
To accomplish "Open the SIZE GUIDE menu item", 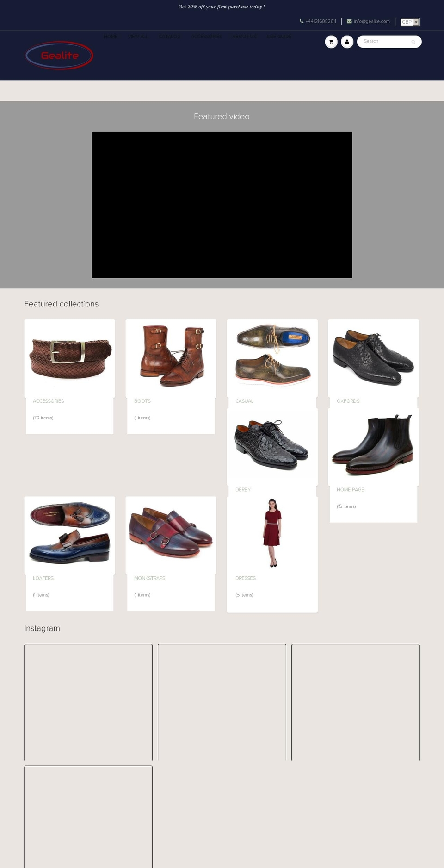I will [279, 37].
